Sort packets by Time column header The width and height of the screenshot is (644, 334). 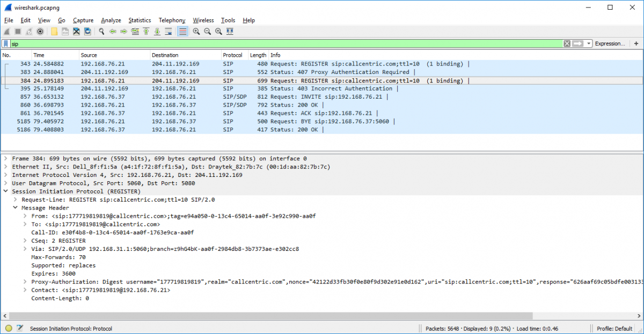55,55
